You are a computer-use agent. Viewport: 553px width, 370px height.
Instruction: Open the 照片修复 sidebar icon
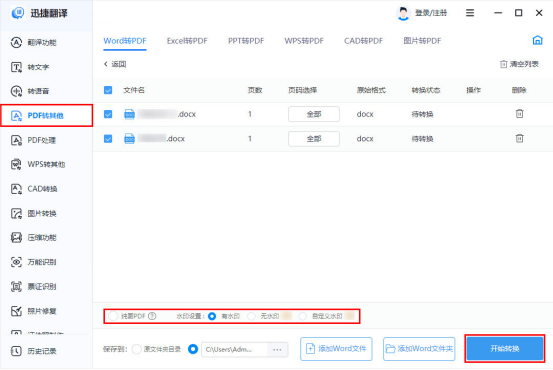[16, 311]
